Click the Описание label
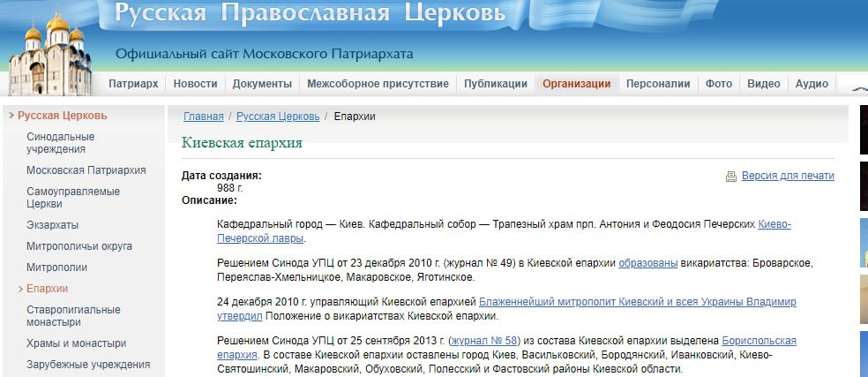Screen dimensions: 868x377 209,200
